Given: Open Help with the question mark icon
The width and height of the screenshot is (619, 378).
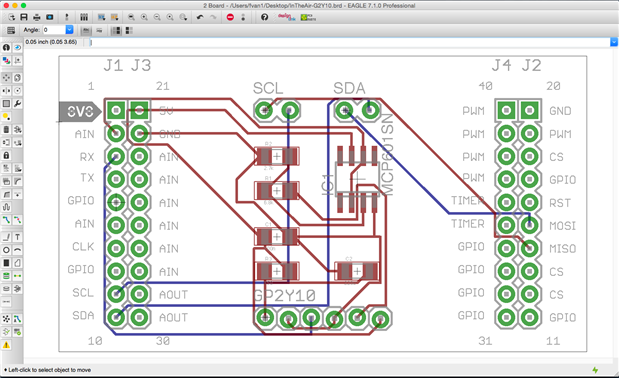Looking at the screenshot, I should [264, 17].
